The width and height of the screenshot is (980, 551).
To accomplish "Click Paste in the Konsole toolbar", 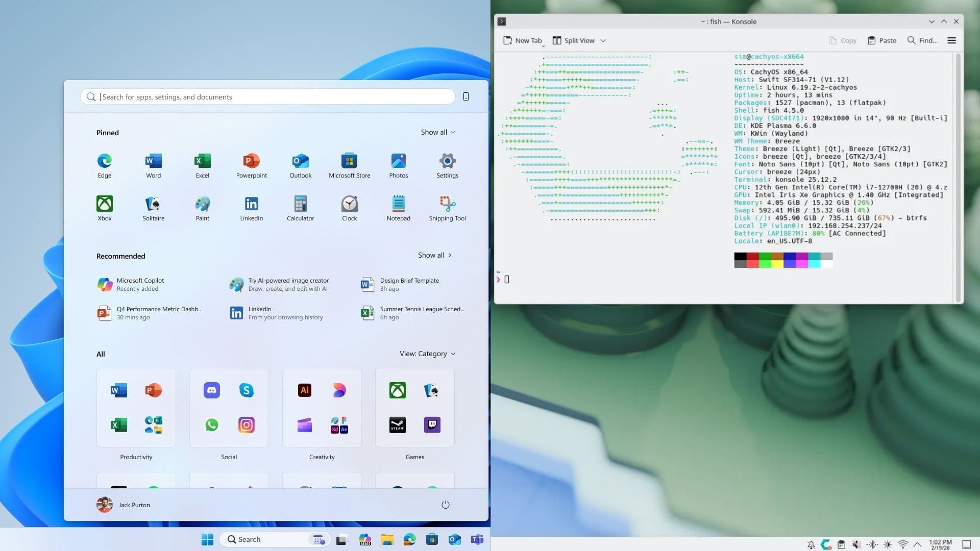I will point(882,41).
